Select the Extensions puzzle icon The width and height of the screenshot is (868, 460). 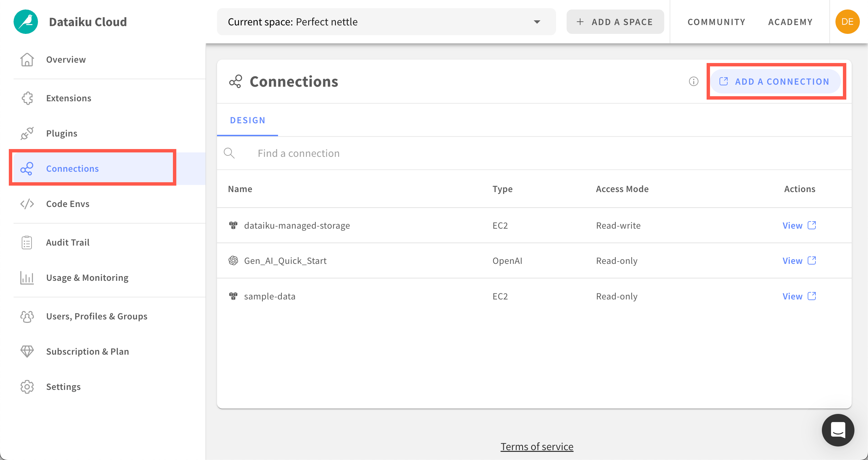[x=27, y=98]
